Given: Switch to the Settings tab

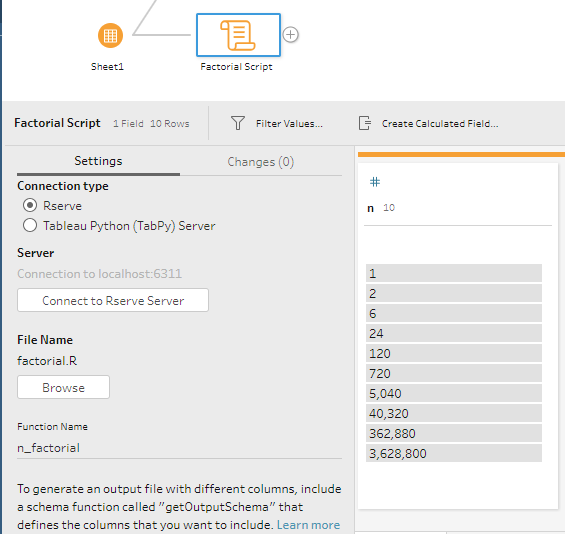Looking at the screenshot, I should click(98, 161).
